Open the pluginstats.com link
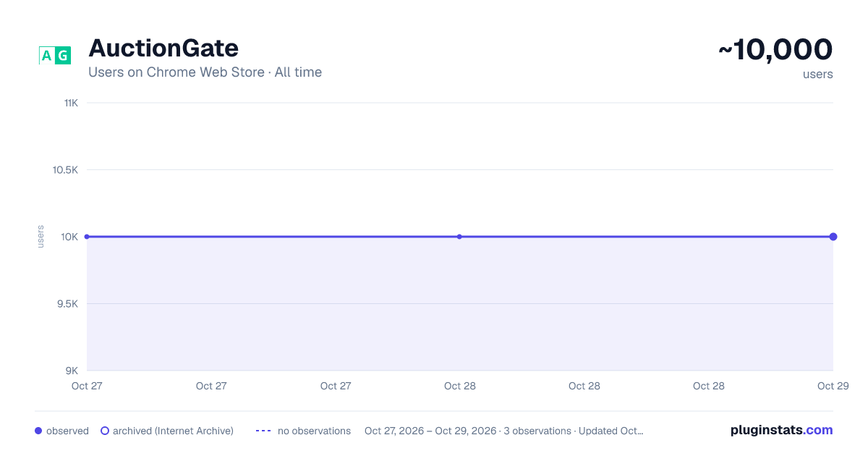 781,430
